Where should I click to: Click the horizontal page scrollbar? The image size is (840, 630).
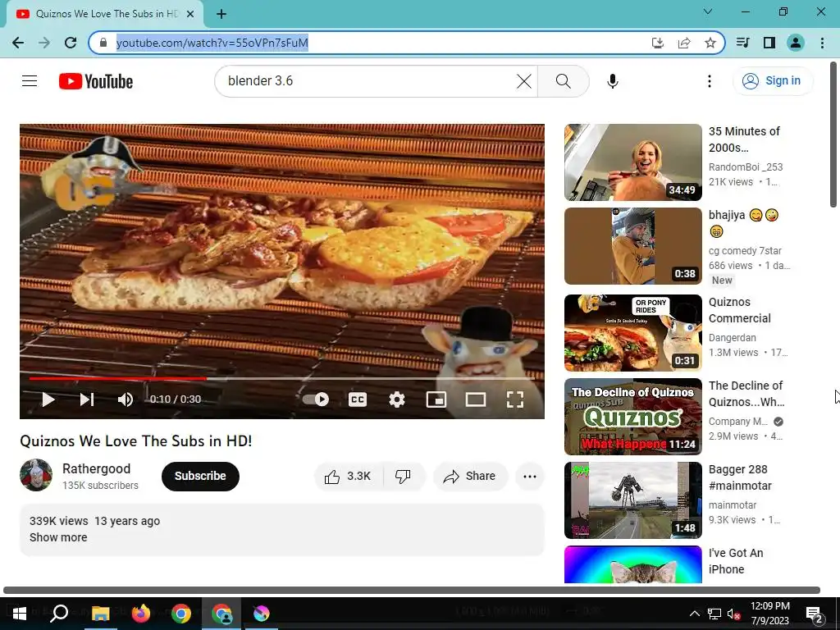[412, 591]
